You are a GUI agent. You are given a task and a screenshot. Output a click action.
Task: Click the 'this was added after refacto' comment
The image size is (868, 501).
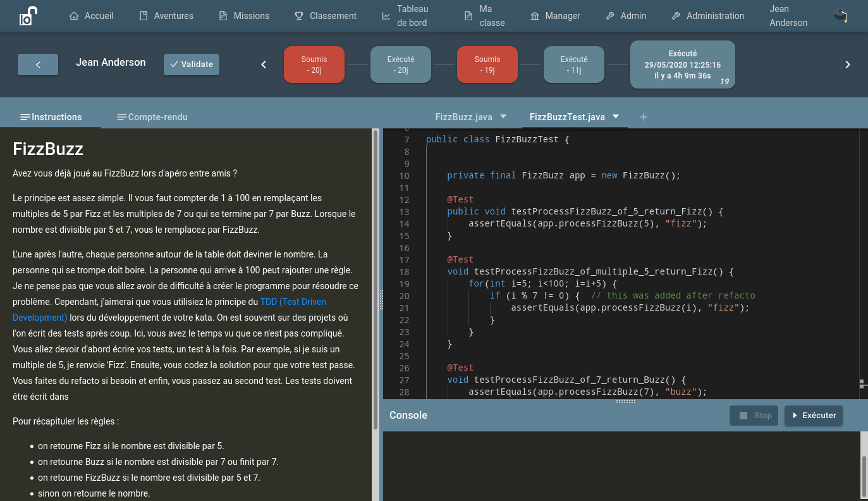[x=673, y=295]
